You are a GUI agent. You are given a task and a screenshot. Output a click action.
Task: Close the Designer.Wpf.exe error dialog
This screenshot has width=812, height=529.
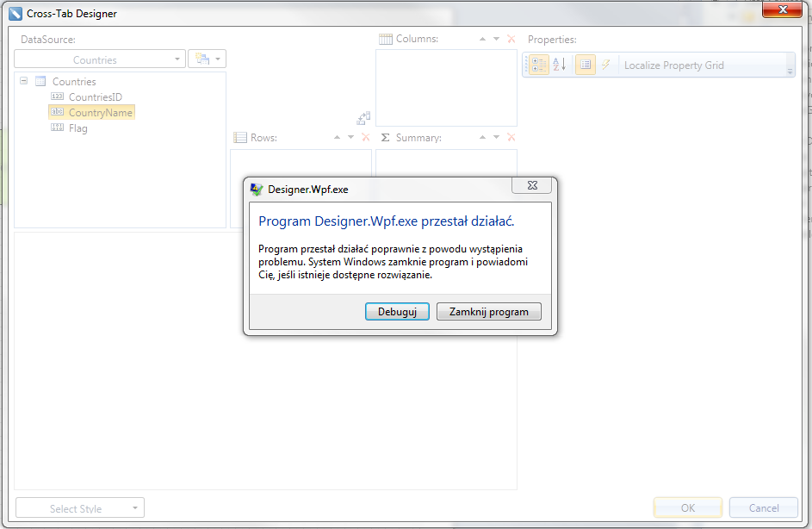coord(532,185)
